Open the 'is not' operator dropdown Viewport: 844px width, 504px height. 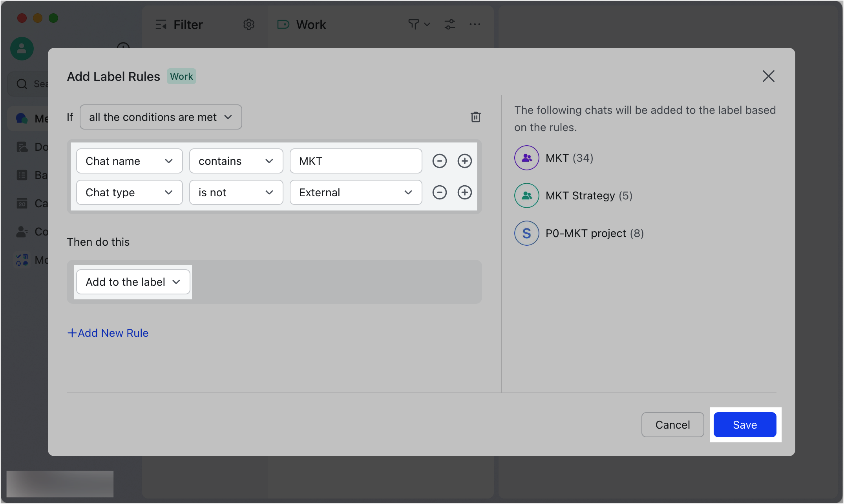(x=236, y=192)
